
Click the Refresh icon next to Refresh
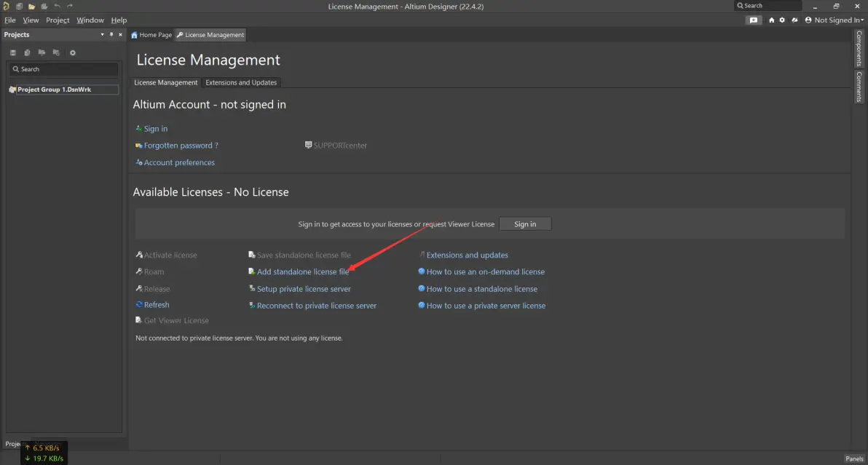click(139, 305)
